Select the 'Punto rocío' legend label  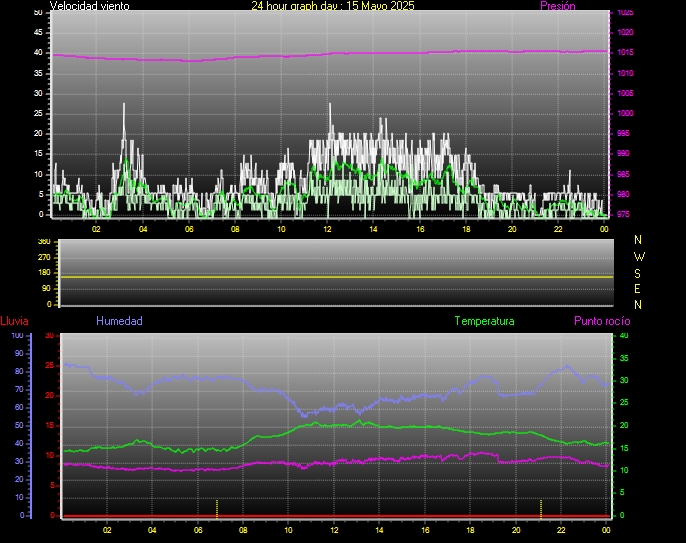tap(602, 321)
